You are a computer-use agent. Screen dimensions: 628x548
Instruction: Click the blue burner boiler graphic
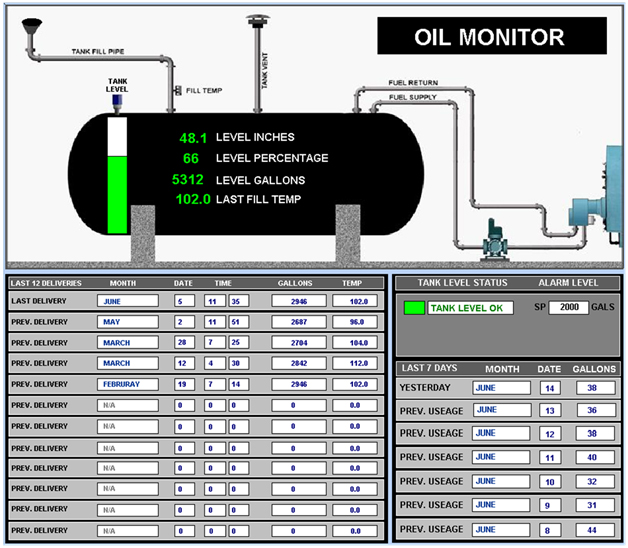coord(598,195)
